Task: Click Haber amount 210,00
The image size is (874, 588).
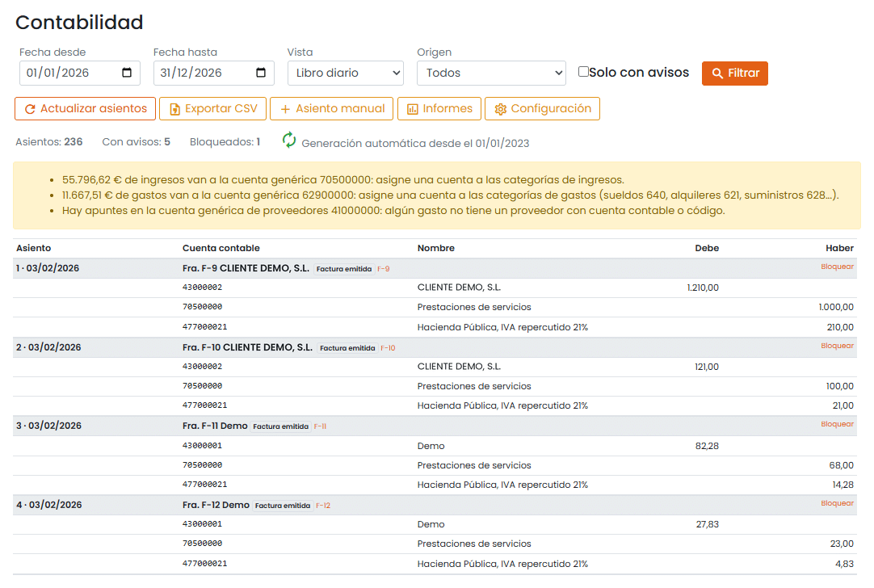Action: point(840,327)
